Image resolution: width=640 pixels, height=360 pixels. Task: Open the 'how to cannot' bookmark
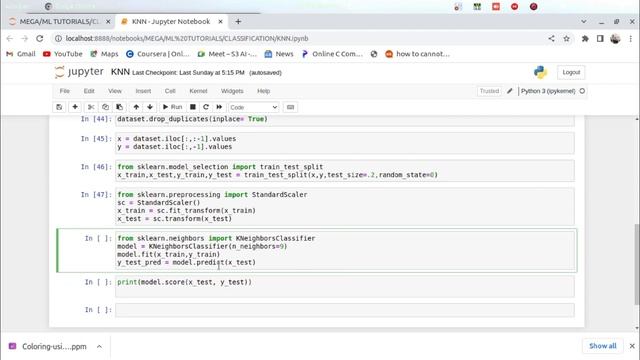pos(418,54)
